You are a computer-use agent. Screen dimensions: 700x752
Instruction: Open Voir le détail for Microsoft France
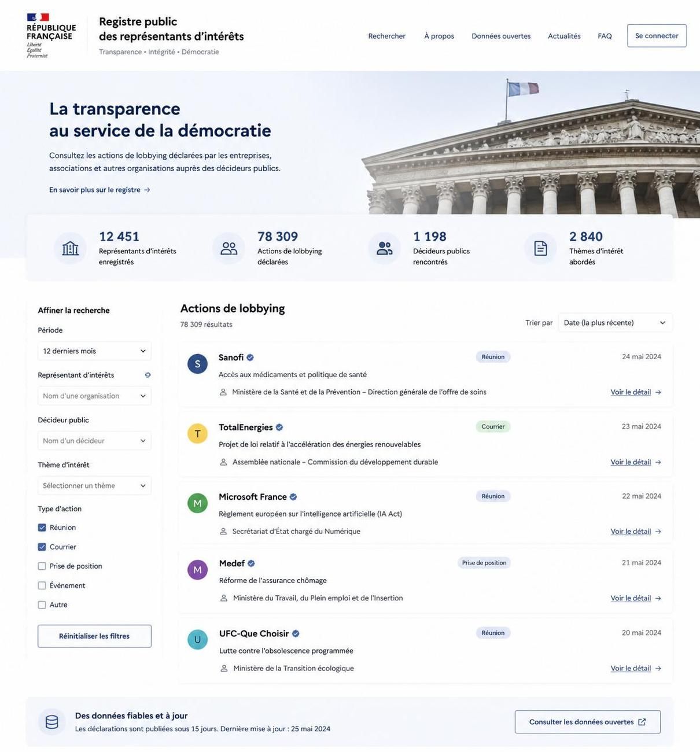point(636,532)
